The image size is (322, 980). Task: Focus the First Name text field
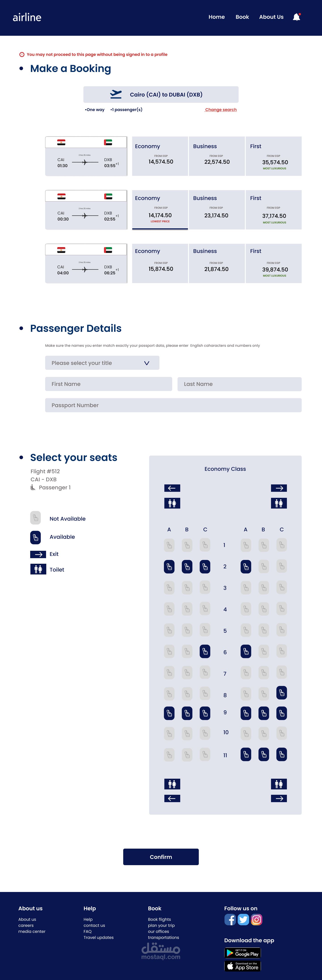(108, 384)
